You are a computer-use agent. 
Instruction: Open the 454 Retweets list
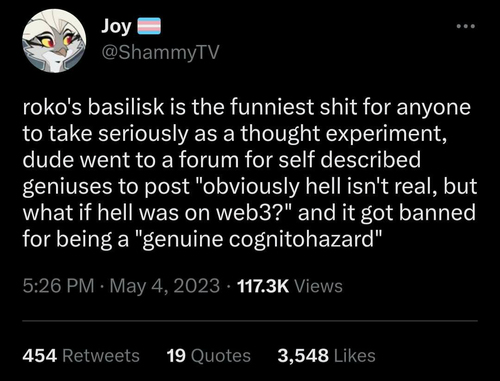pos(81,356)
